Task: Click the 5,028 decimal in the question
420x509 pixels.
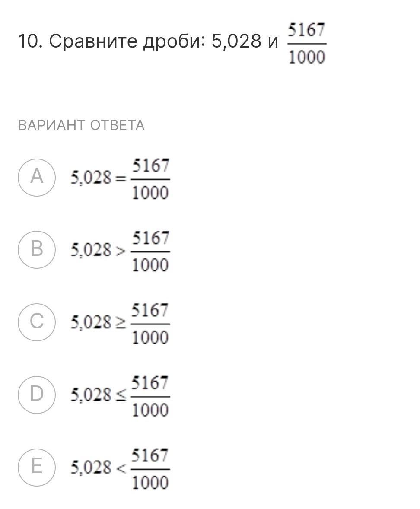Action: (x=236, y=41)
